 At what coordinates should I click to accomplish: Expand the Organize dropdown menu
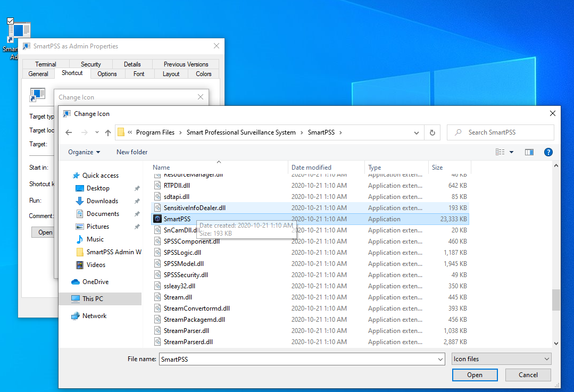(x=84, y=152)
